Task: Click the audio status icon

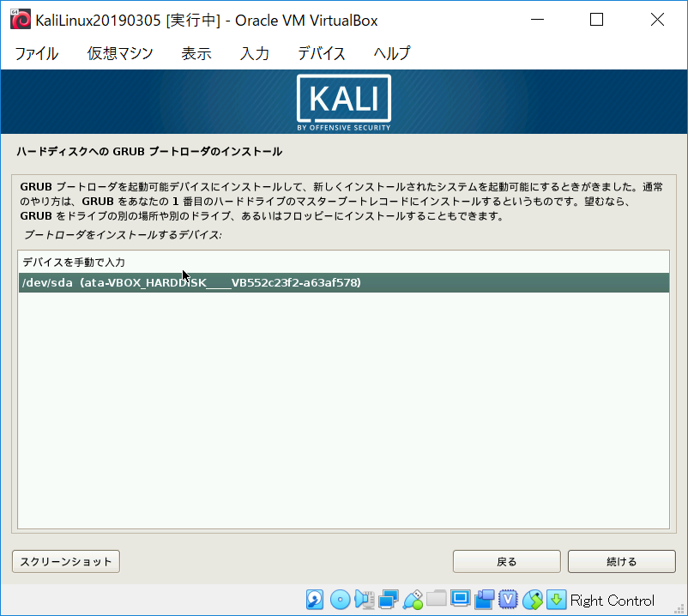Action: click(x=365, y=600)
